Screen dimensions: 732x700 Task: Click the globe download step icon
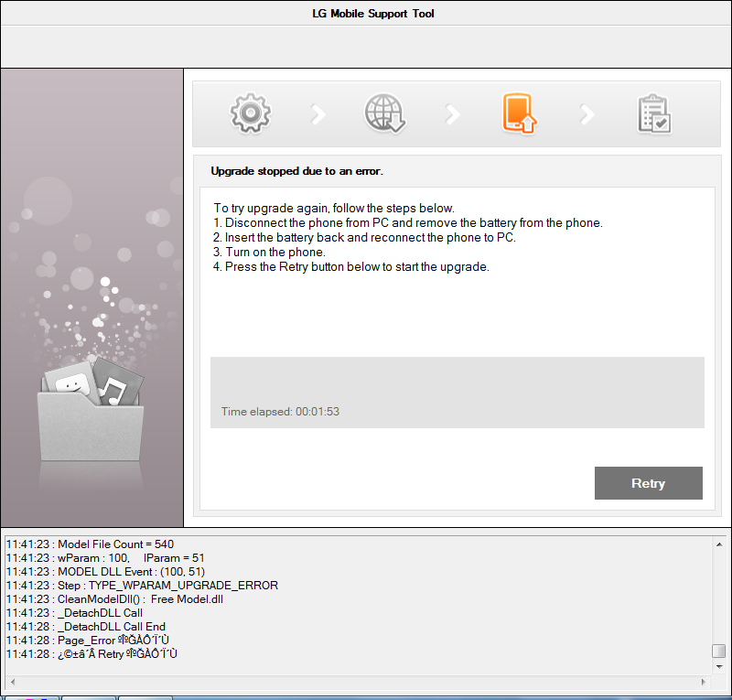tap(384, 113)
